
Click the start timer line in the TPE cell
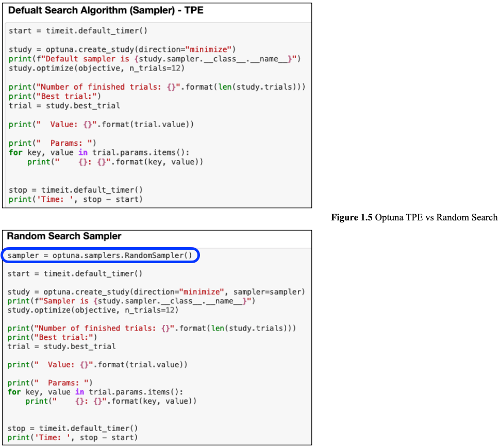[78, 31]
